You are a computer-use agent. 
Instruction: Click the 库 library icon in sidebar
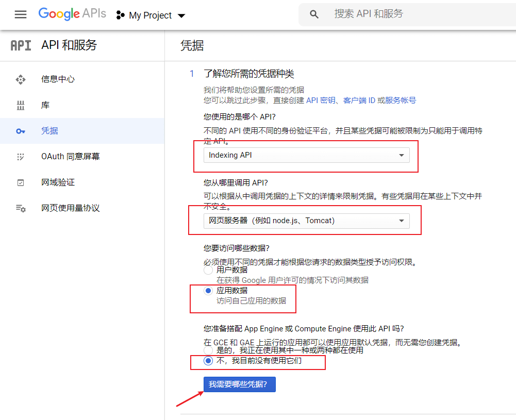21,105
